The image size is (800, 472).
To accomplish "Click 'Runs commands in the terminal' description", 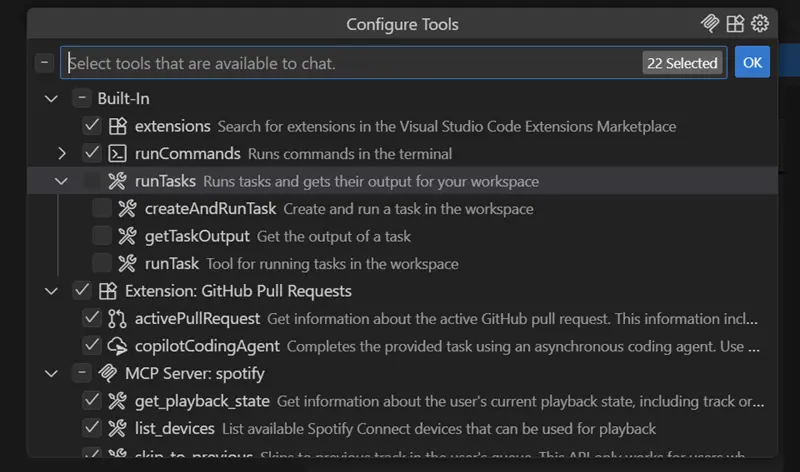I will click(x=350, y=154).
